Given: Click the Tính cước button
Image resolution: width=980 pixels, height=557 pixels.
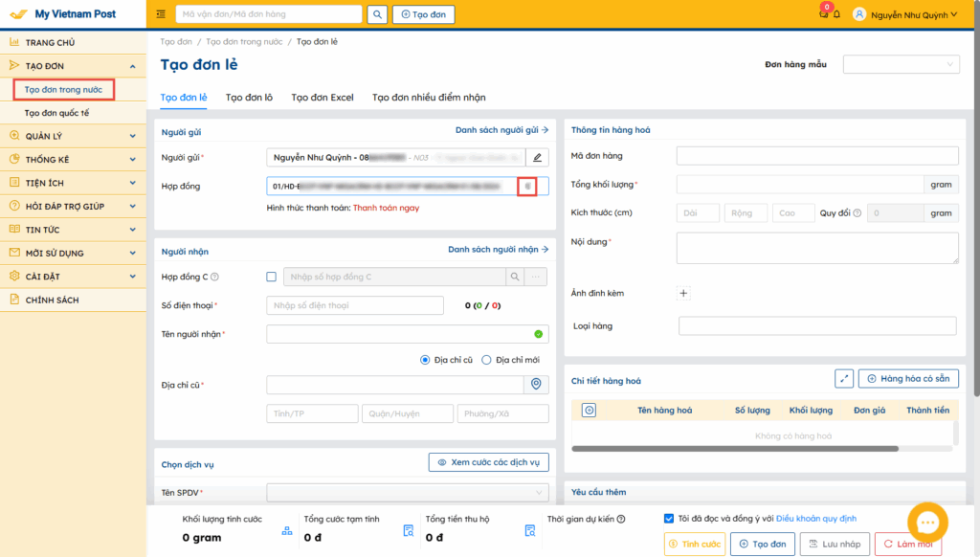Looking at the screenshot, I should click(x=695, y=544).
